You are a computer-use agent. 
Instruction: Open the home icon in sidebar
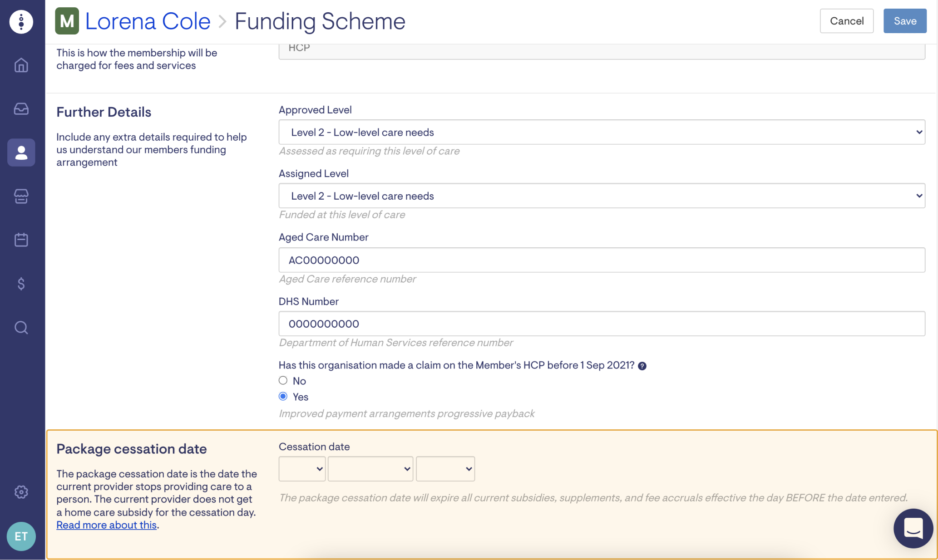(x=21, y=65)
